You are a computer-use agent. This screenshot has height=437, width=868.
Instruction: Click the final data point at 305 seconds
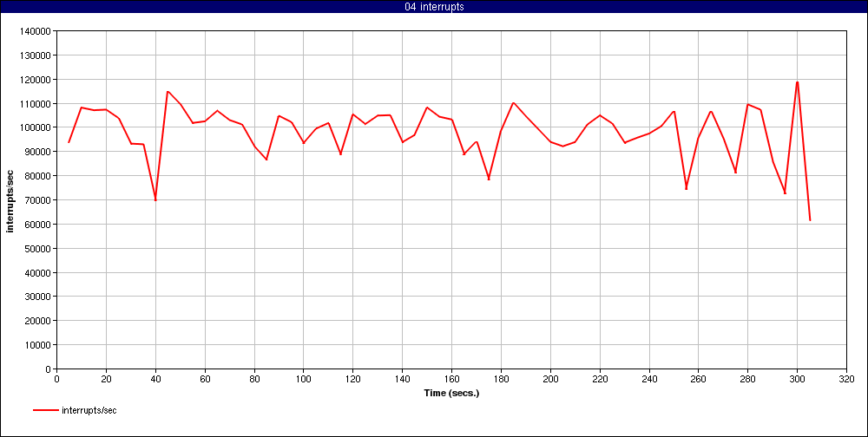pos(810,220)
